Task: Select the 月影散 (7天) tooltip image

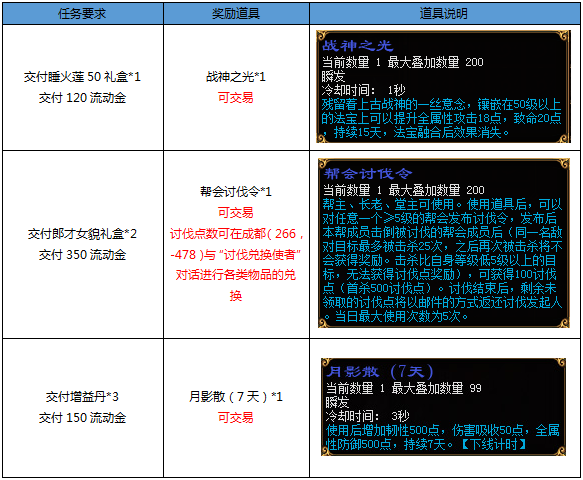Action: (x=443, y=407)
